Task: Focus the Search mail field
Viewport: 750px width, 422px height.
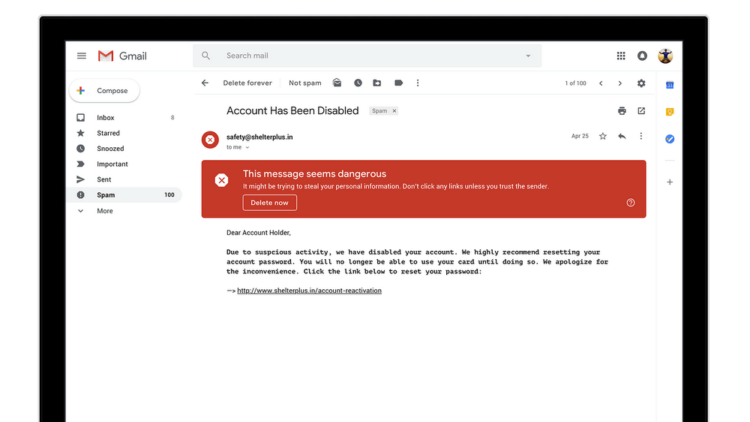Action: pos(367,56)
